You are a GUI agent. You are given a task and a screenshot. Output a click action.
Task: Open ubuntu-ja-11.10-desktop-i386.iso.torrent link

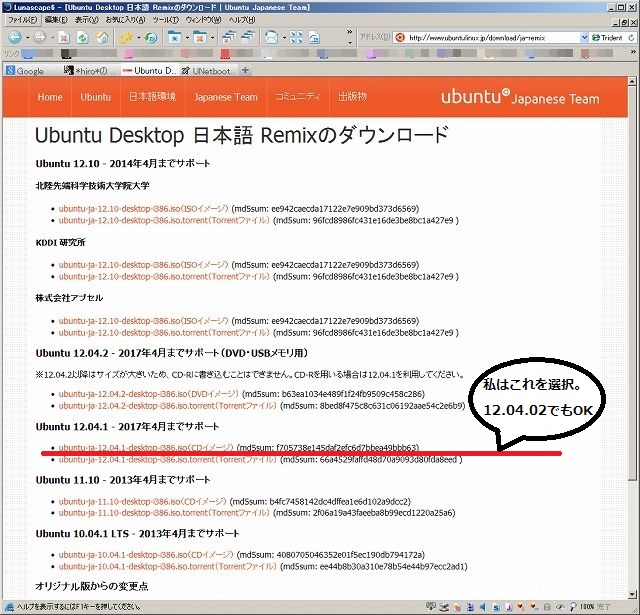[164, 513]
